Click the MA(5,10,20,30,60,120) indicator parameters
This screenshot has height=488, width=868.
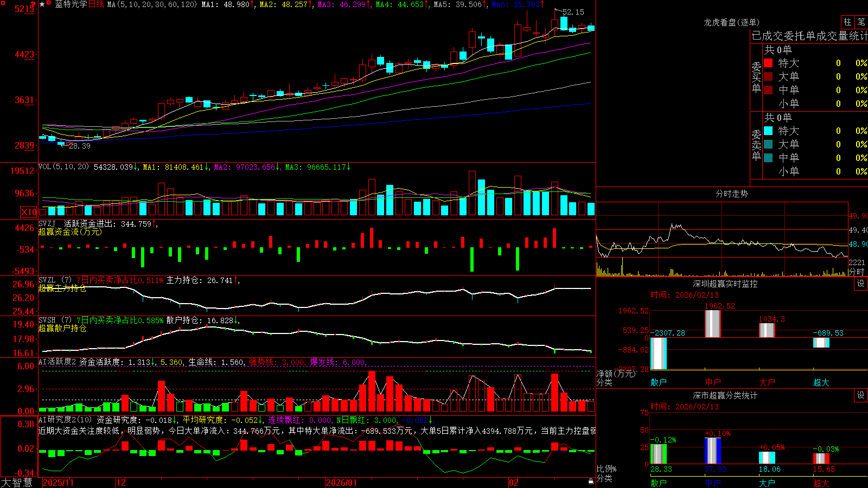pyautogui.click(x=152, y=4)
